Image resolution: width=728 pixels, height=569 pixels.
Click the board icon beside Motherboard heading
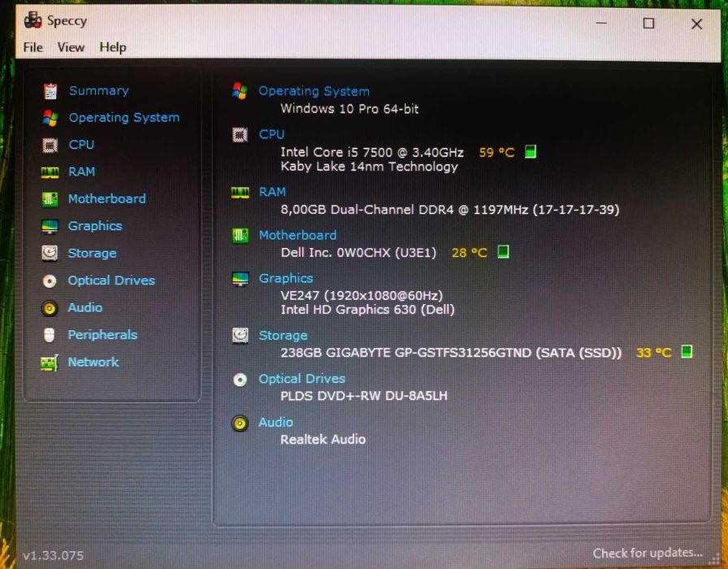(240, 236)
